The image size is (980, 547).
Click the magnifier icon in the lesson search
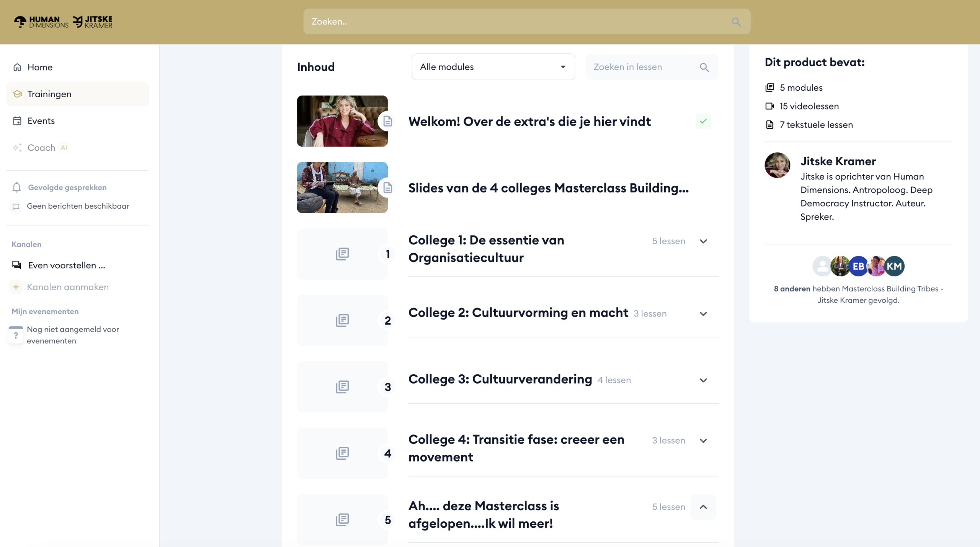[x=704, y=67]
